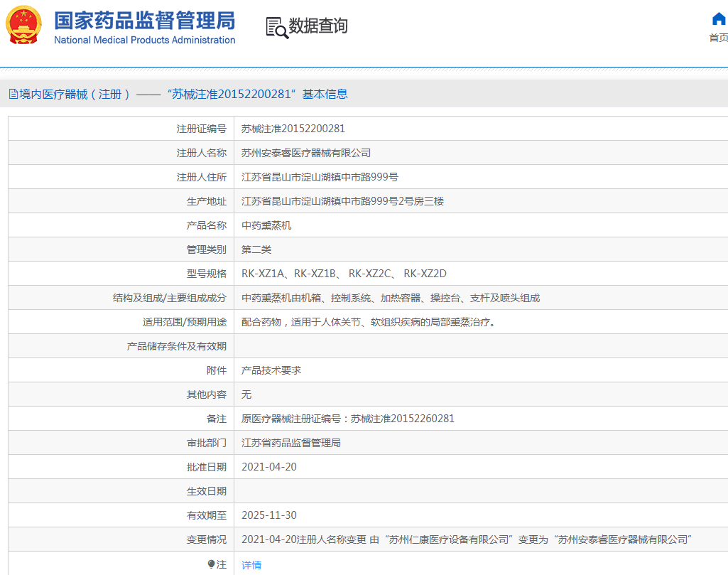Click the 变更情况 label

[207, 539]
